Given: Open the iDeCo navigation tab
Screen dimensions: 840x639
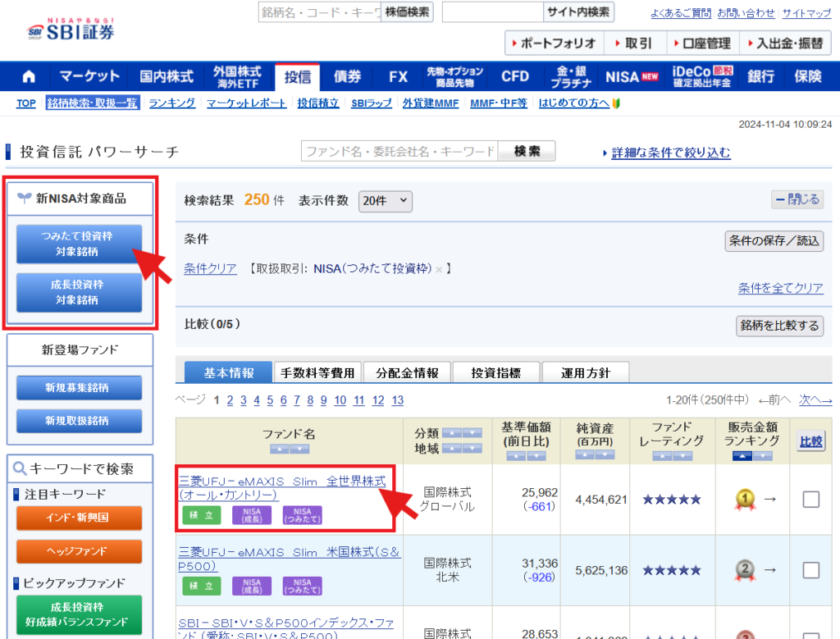Looking at the screenshot, I should pyautogui.click(x=702, y=76).
